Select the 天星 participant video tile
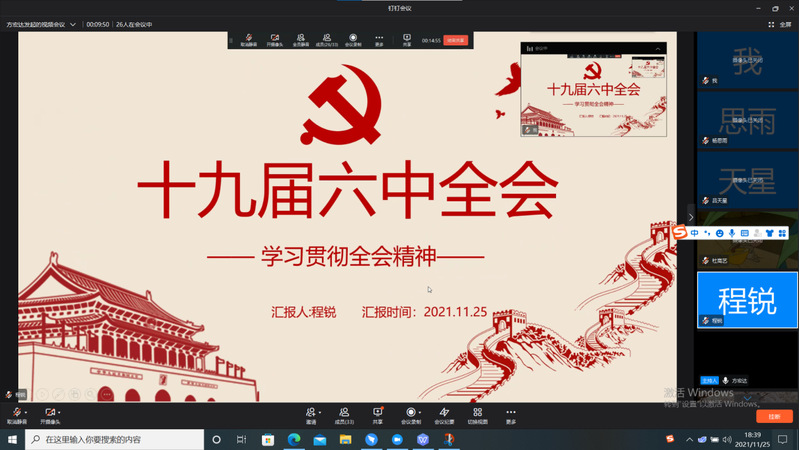 point(747,180)
